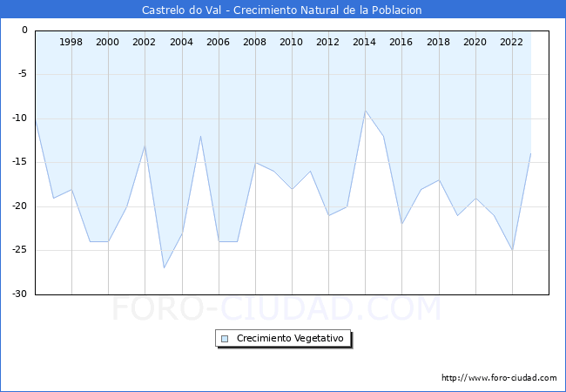Select the 2022 x-axis year label

pyautogui.click(x=511, y=42)
